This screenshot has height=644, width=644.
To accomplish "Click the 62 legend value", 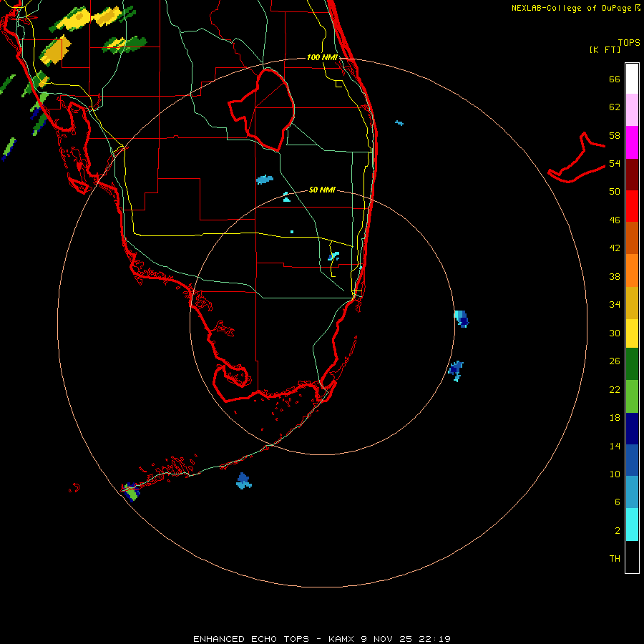I will [x=615, y=107].
